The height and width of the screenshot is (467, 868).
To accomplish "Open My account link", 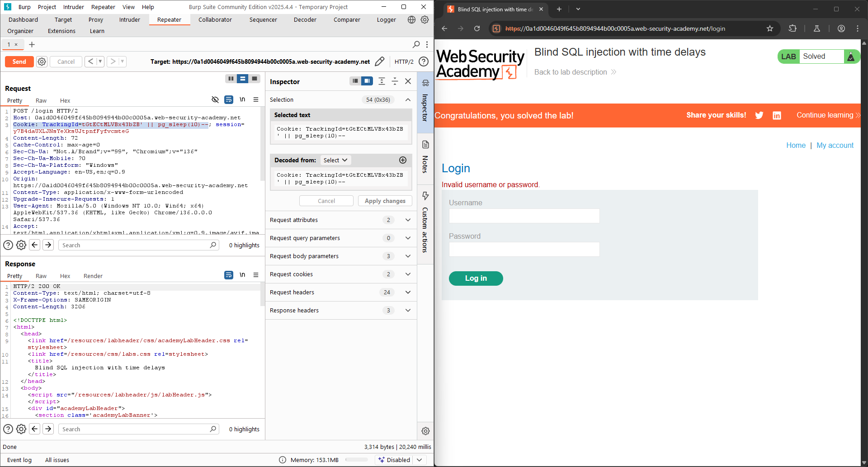I will [x=835, y=145].
